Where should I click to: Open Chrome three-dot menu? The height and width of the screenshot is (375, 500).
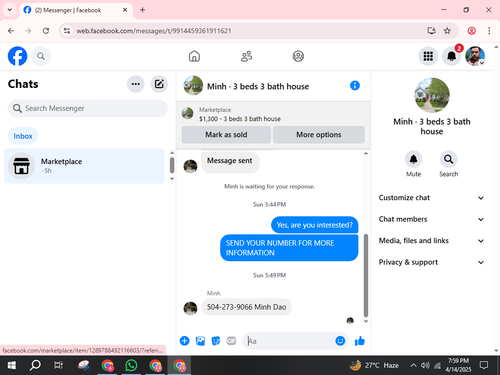click(489, 31)
